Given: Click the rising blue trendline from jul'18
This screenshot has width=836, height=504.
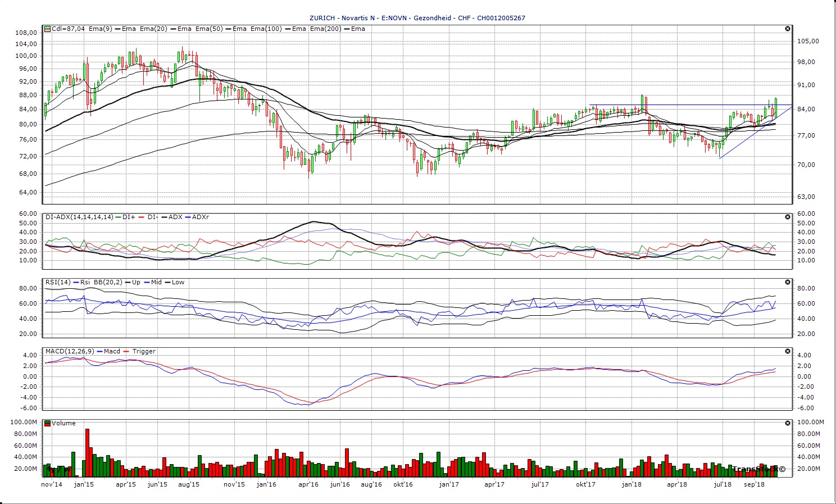Looking at the screenshot, I should coord(756,132).
